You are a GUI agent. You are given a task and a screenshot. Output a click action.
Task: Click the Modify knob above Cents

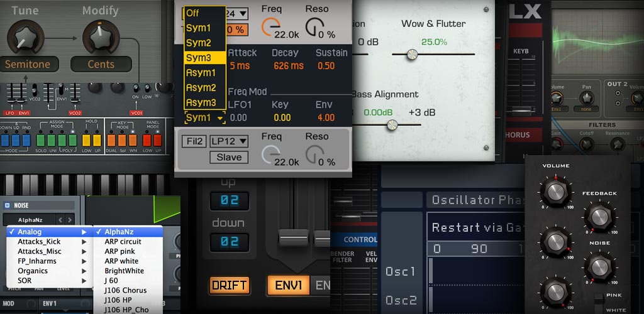coord(101,38)
